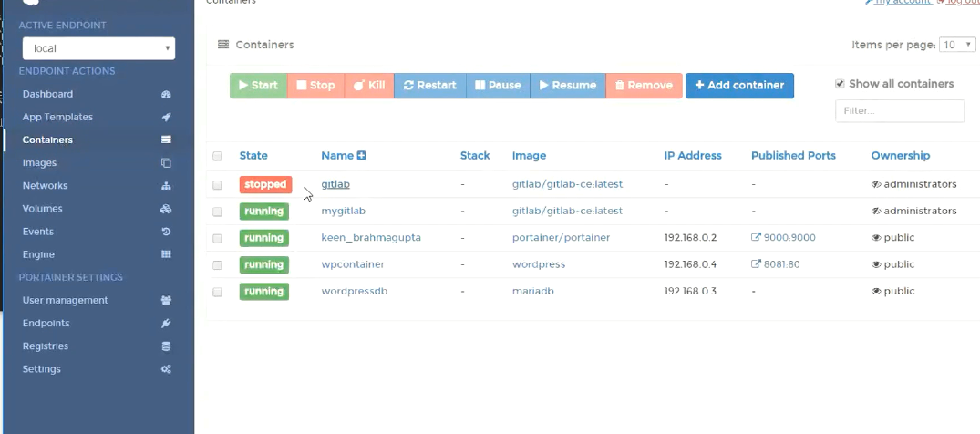
Task: Click the Dashboard gauge icon
Action: (x=166, y=95)
